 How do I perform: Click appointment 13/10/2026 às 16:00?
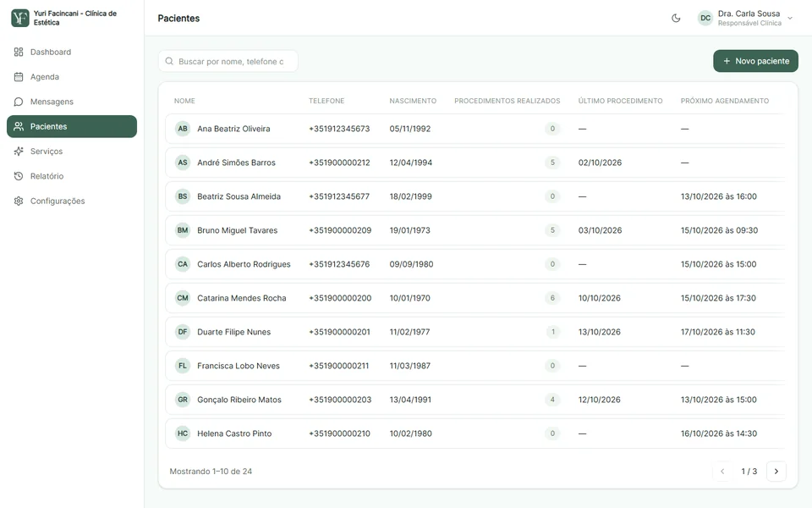pyautogui.click(x=718, y=196)
